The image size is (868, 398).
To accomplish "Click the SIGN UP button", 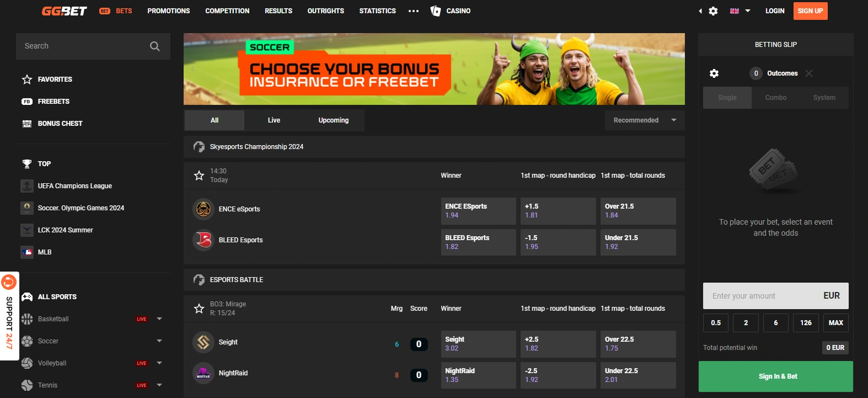I will point(811,11).
